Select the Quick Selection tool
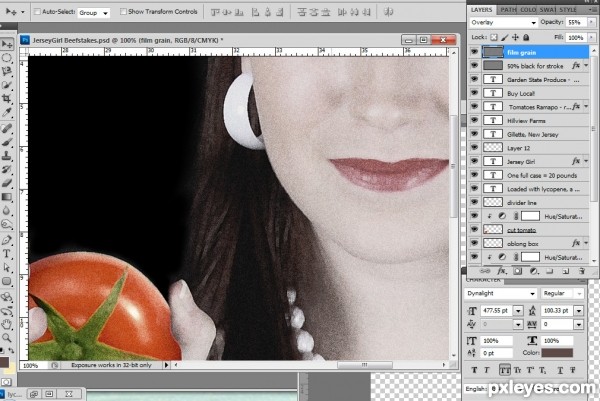This screenshot has height=401, width=600. (x=7, y=85)
